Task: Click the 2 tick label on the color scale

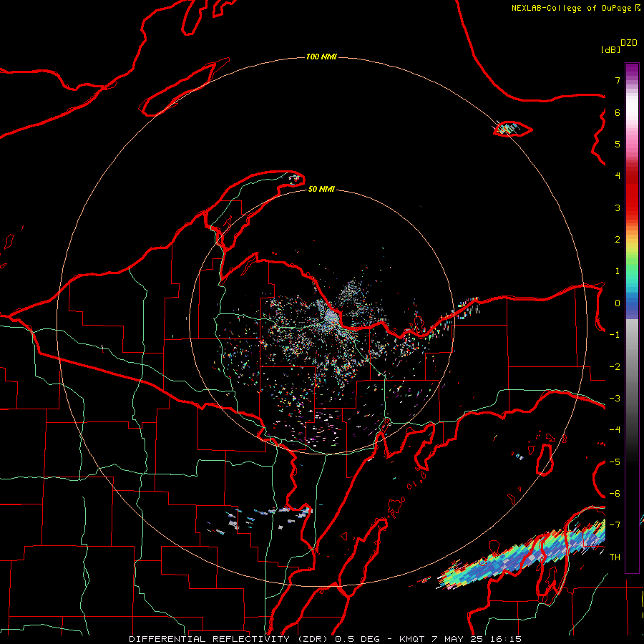Action: pos(618,240)
